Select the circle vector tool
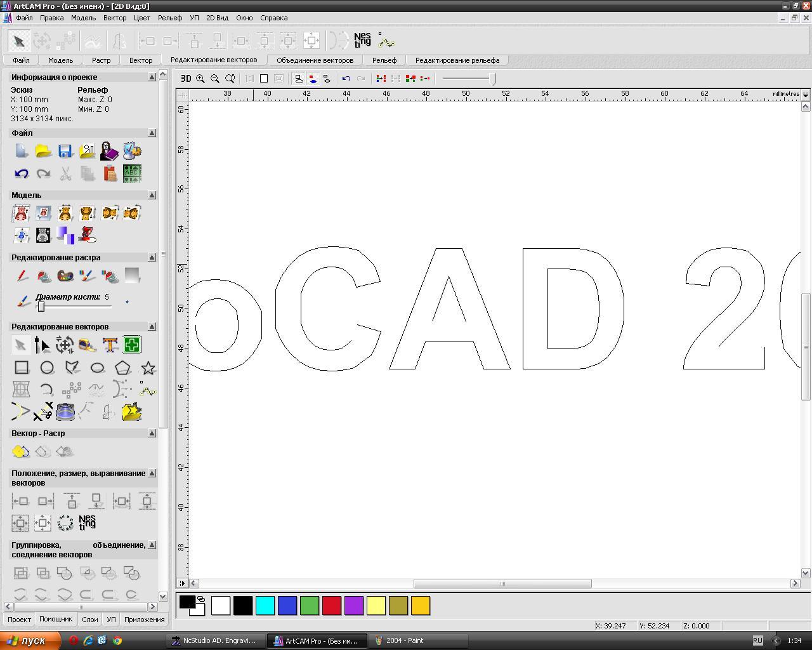Screen dimensions: 812x650 point(47,368)
